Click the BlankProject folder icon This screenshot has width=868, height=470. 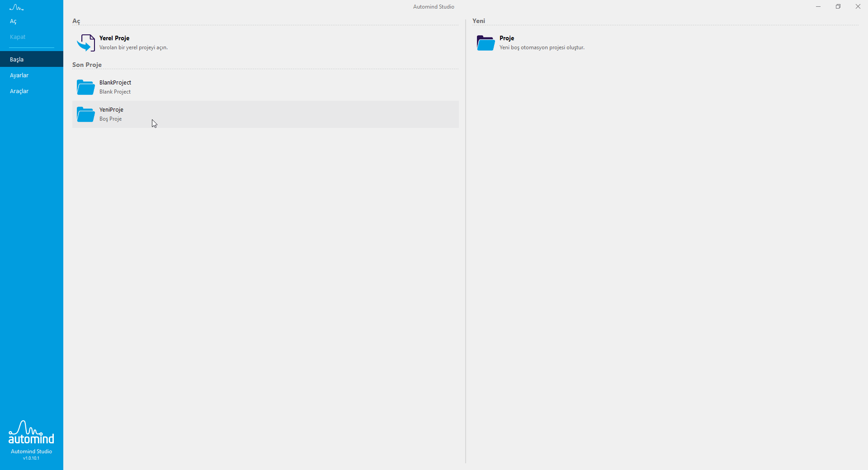pos(85,87)
